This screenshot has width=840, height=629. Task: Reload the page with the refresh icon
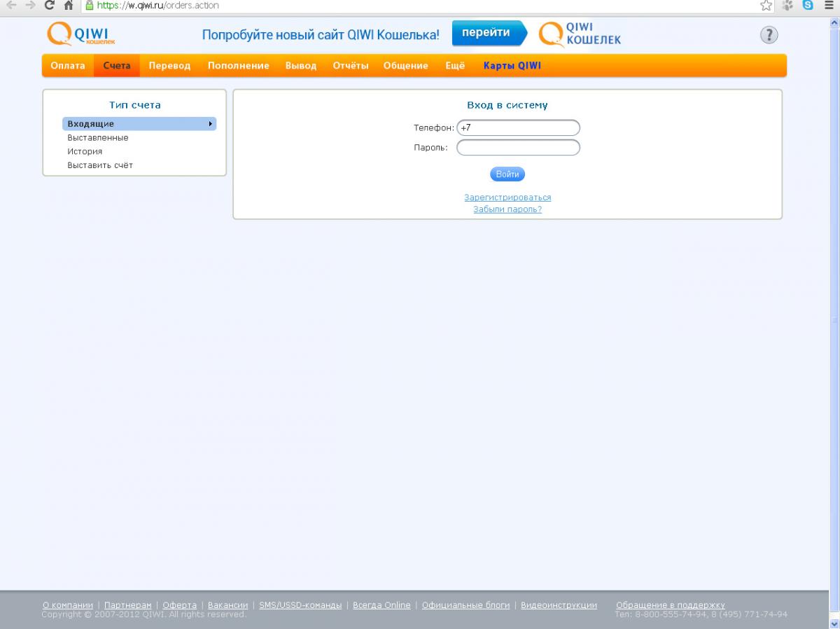(49, 5)
